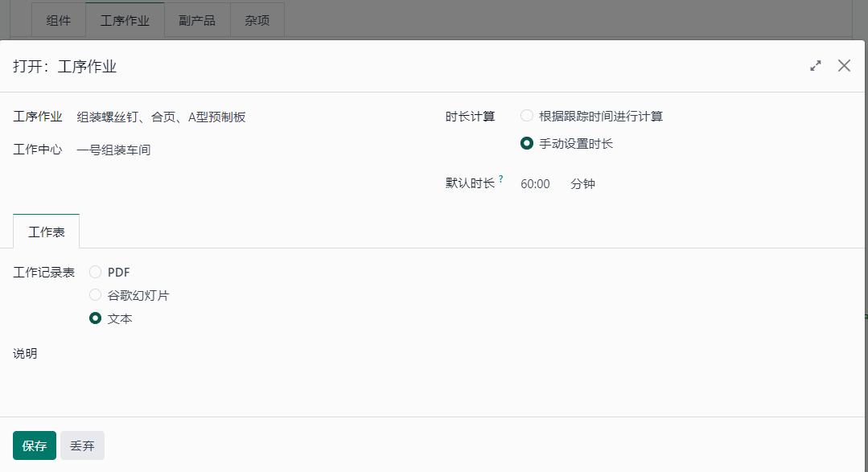Enable 手动设置时长 option

tap(527, 143)
